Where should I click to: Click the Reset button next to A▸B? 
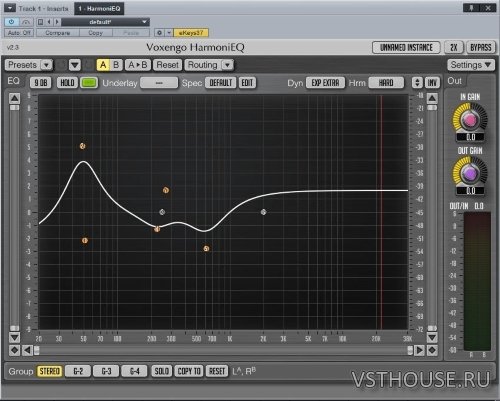[x=167, y=65]
